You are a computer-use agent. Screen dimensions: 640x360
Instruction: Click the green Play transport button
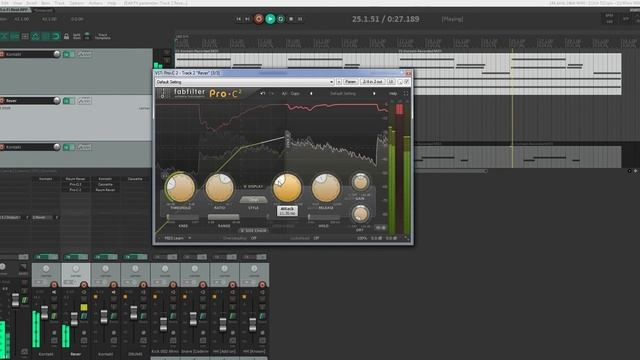pos(270,19)
